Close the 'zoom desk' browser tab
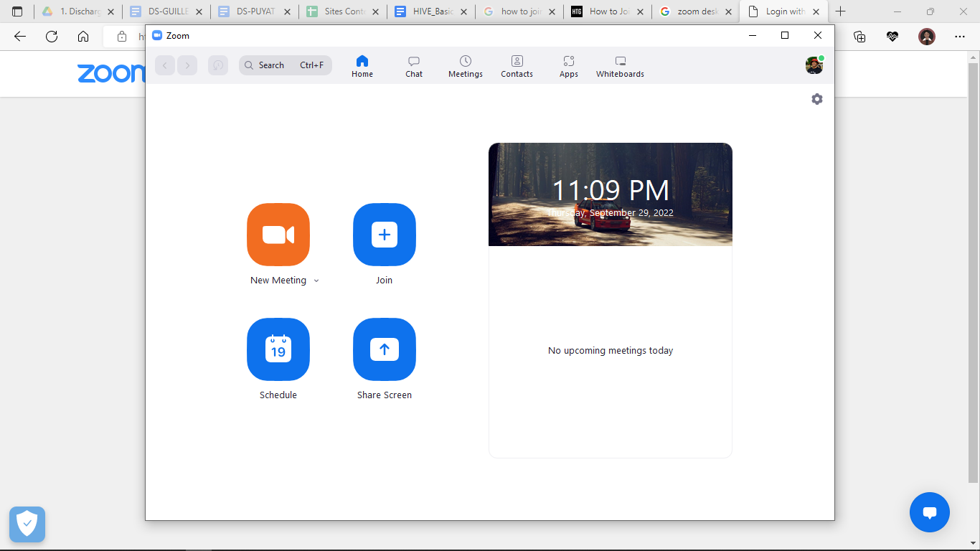 coord(728,11)
